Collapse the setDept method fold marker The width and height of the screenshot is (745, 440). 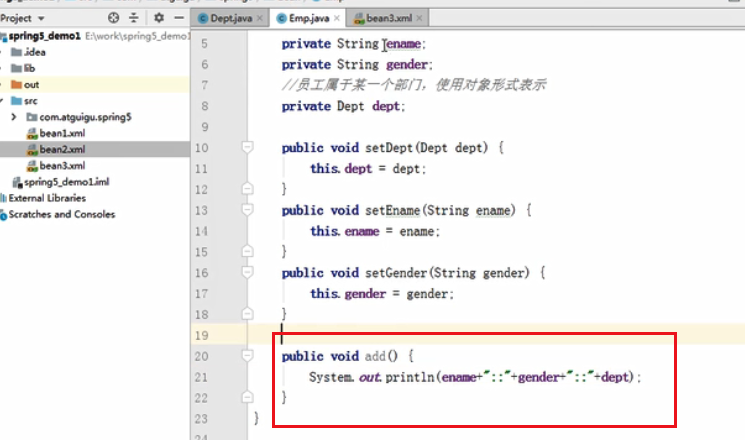tap(247, 147)
